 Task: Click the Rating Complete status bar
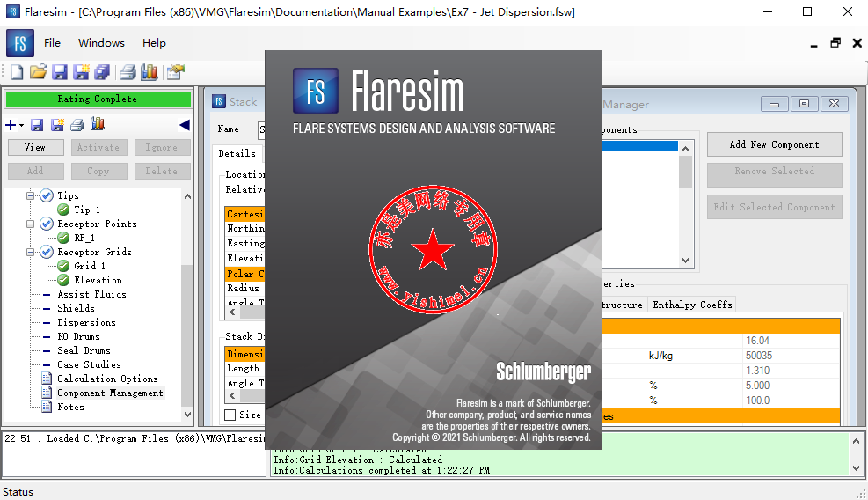98,99
